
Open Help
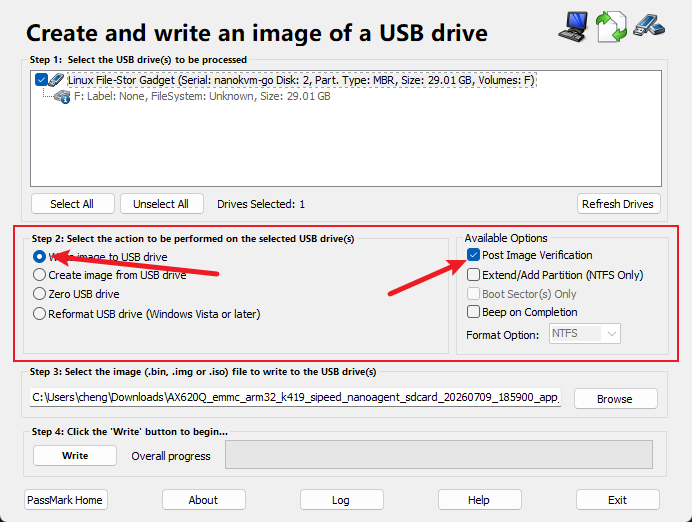480,500
